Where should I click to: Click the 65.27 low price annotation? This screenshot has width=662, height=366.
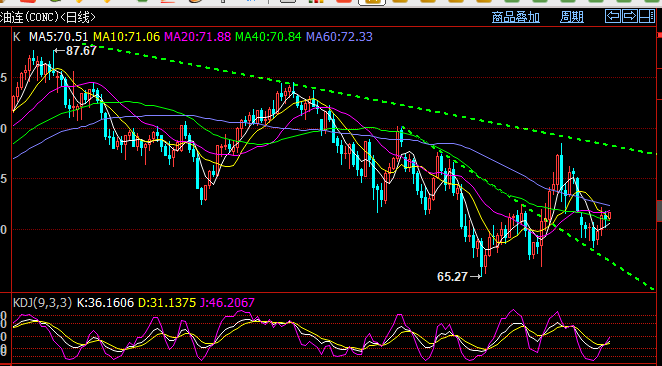[x=459, y=277]
